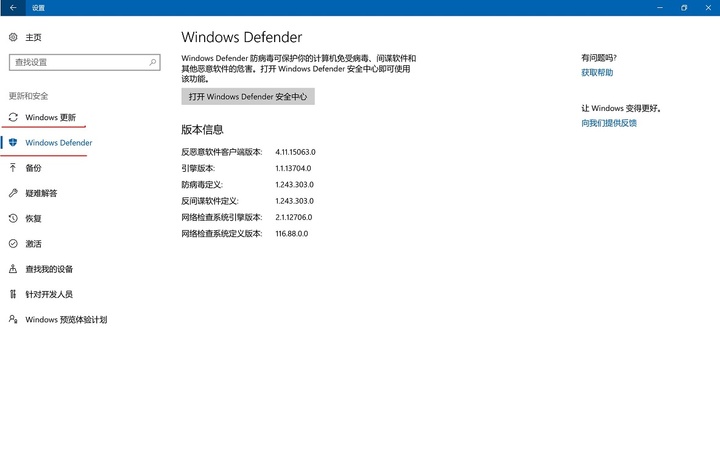Viewport: 720px width, 457px height.
Task: Close the Settings window
Action: coord(708,7)
